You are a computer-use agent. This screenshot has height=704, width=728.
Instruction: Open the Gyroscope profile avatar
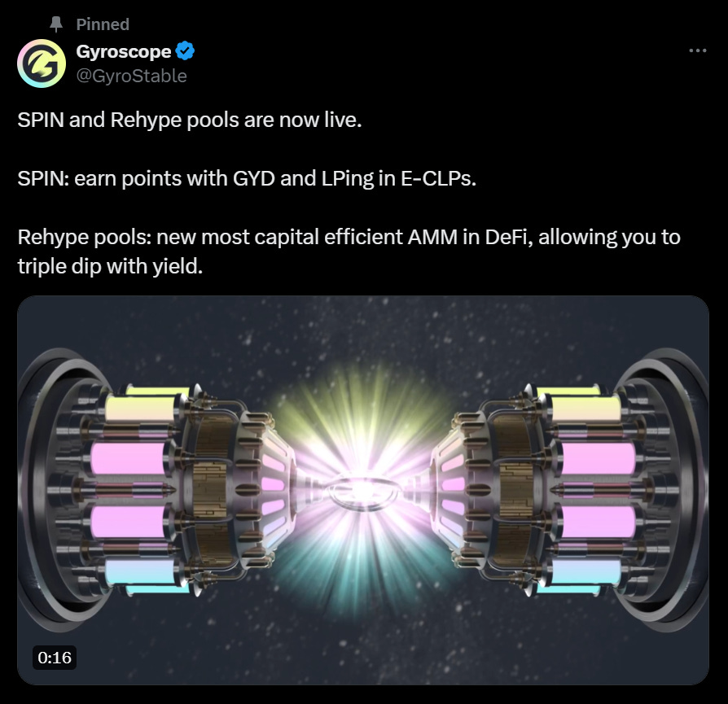pos(42,63)
